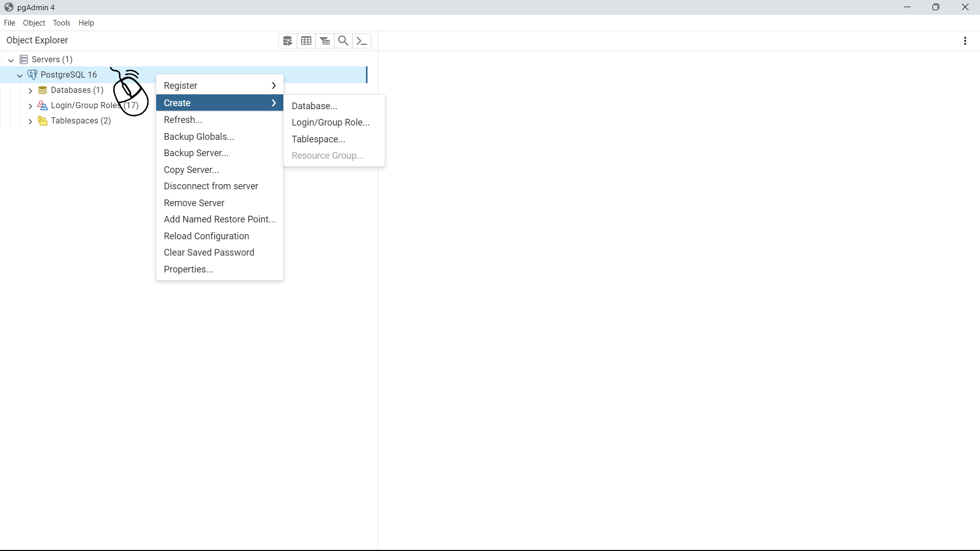Click Reload Configuration entry
Image resolution: width=980 pixels, height=551 pixels.
coord(219,236)
